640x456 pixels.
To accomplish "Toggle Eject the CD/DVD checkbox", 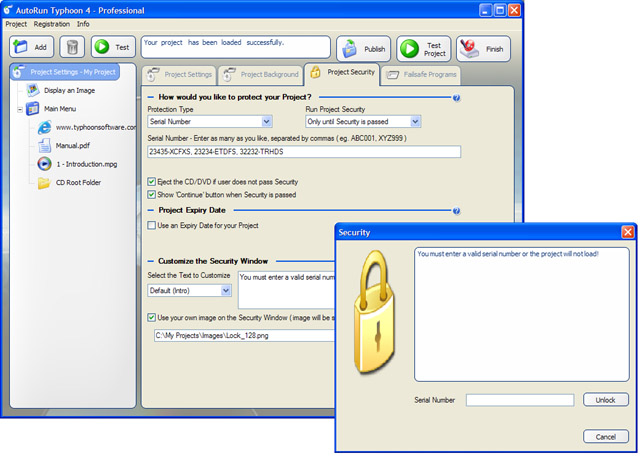I will 151,182.
